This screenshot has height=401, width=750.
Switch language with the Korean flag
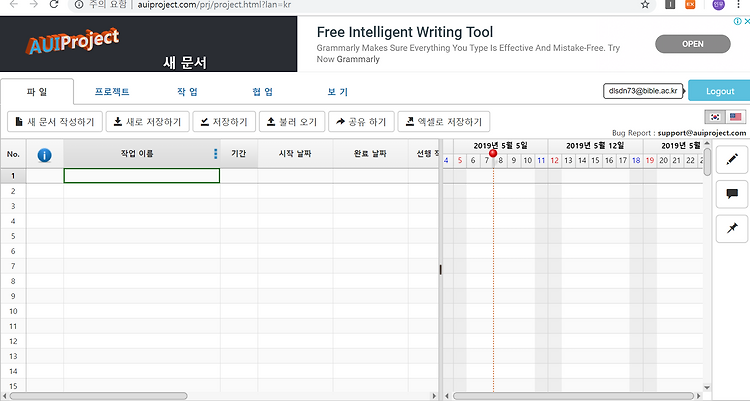click(715, 117)
